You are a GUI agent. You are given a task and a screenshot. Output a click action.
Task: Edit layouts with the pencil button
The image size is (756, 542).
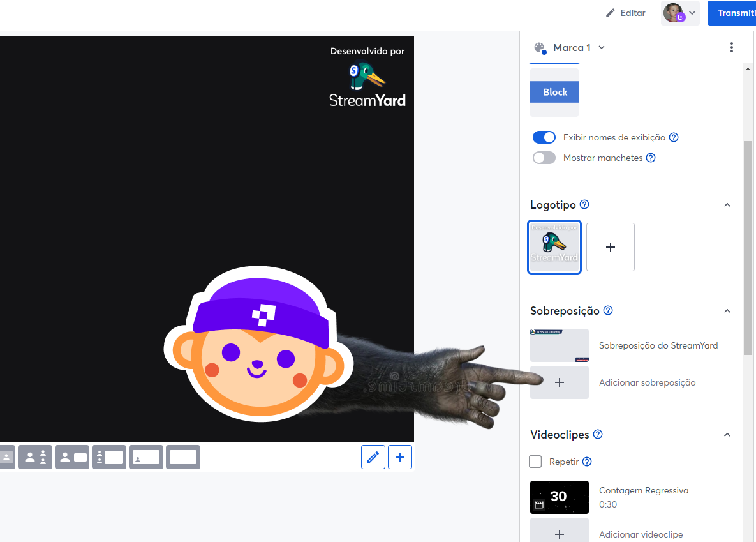(373, 457)
